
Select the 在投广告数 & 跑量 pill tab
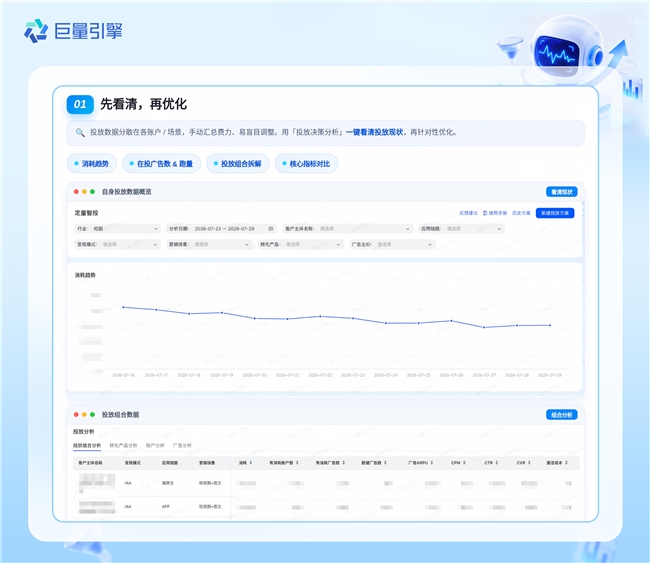tap(161, 164)
